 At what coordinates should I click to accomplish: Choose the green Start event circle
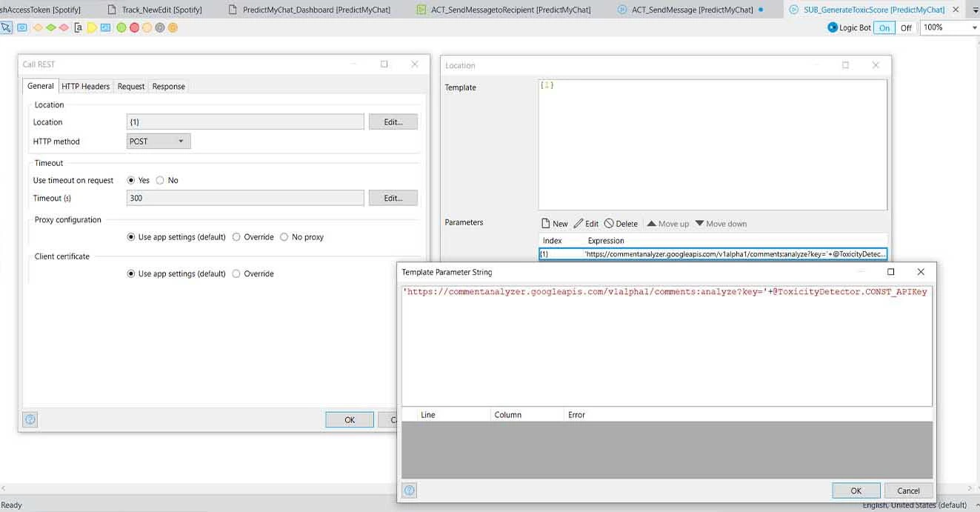click(x=121, y=27)
